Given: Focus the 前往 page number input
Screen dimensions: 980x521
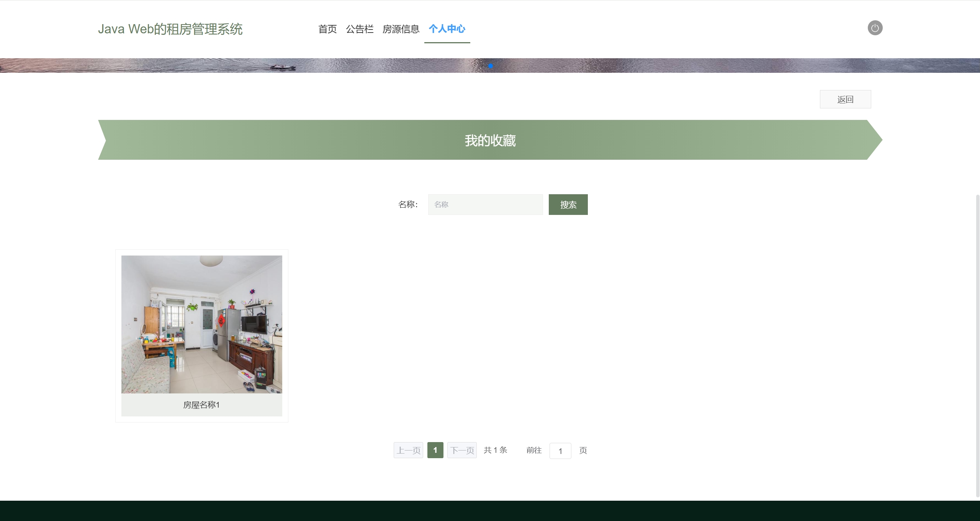Looking at the screenshot, I should tap(560, 451).
